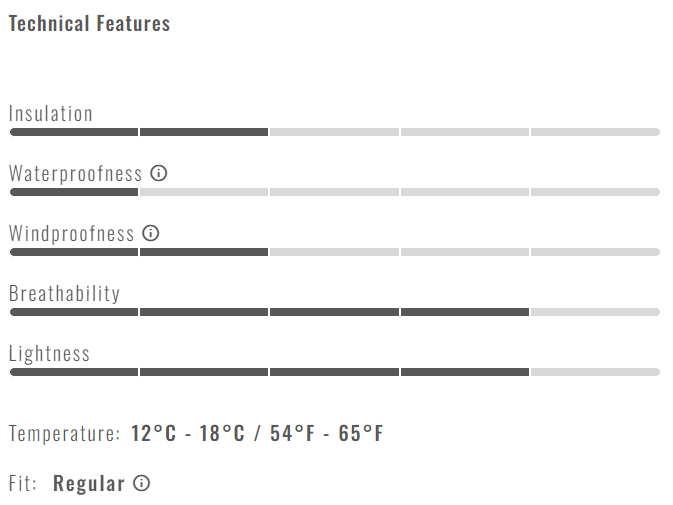Click the Windproofness label text
Screen dimensions: 673x505
pos(71,233)
